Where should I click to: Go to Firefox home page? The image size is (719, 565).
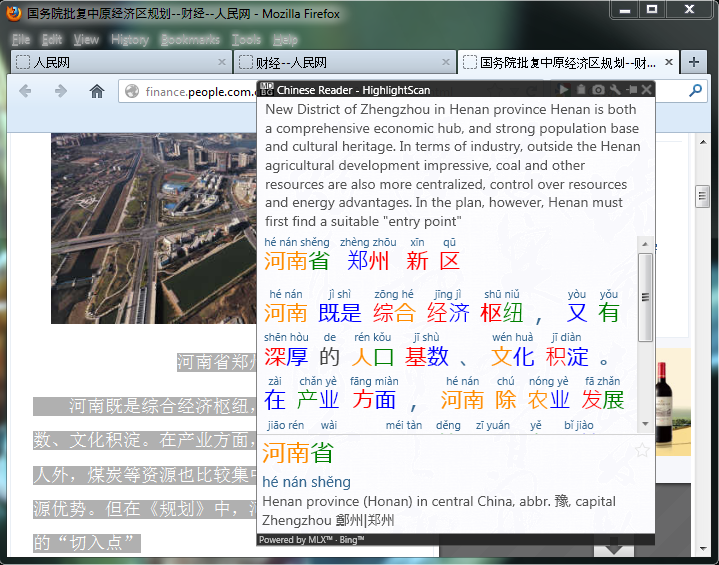[x=96, y=91]
